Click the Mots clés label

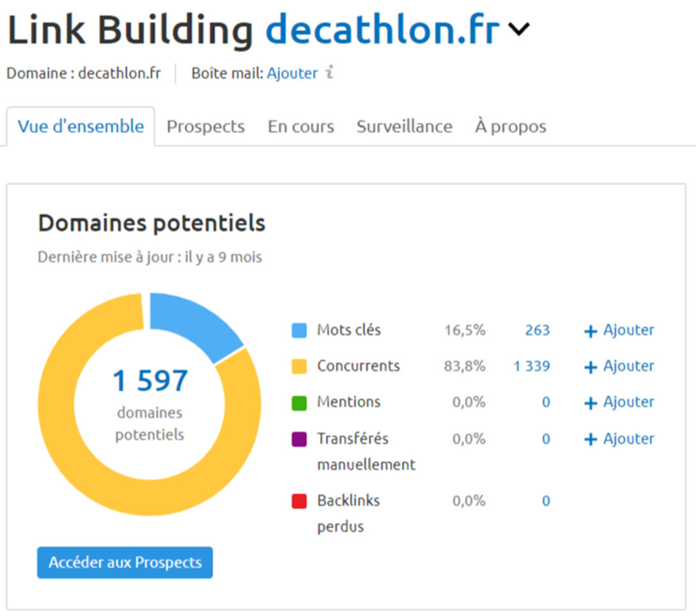coord(349,330)
